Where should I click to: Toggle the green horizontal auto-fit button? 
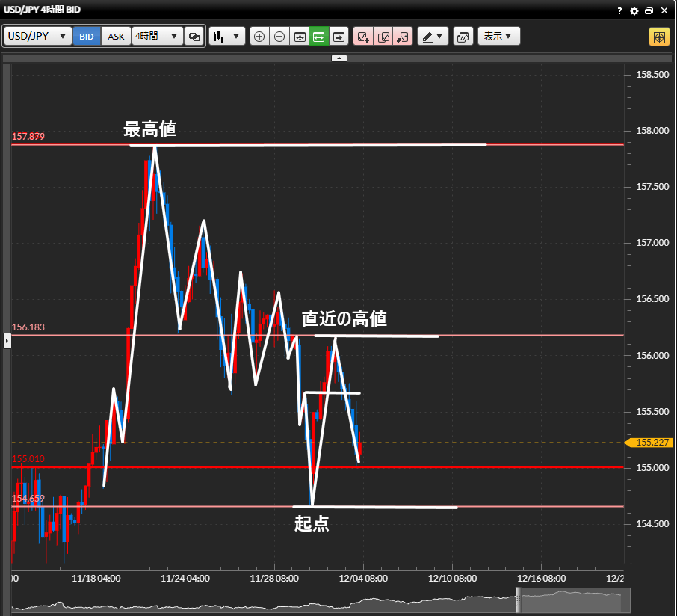pyautogui.click(x=319, y=36)
